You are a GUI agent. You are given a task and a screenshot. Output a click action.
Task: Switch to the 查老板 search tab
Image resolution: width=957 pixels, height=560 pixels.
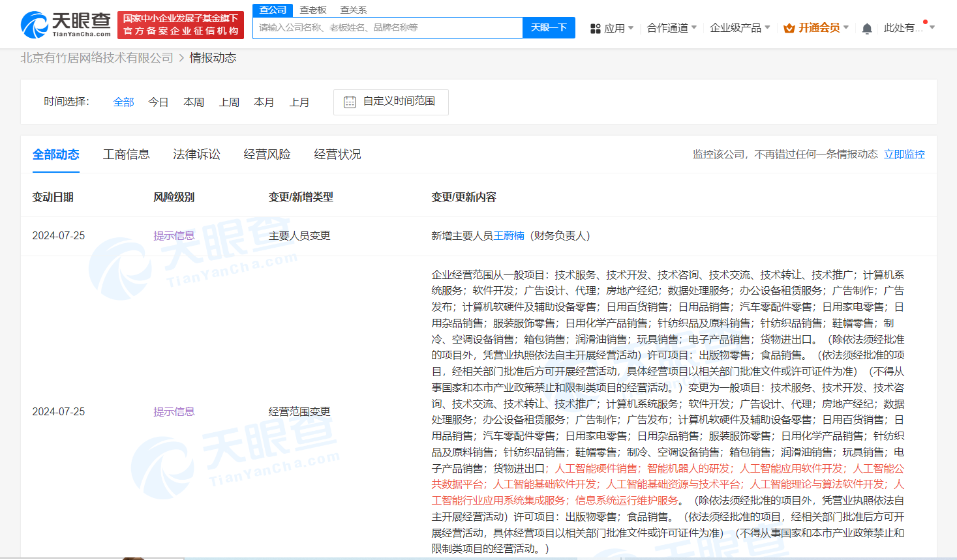(311, 10)
